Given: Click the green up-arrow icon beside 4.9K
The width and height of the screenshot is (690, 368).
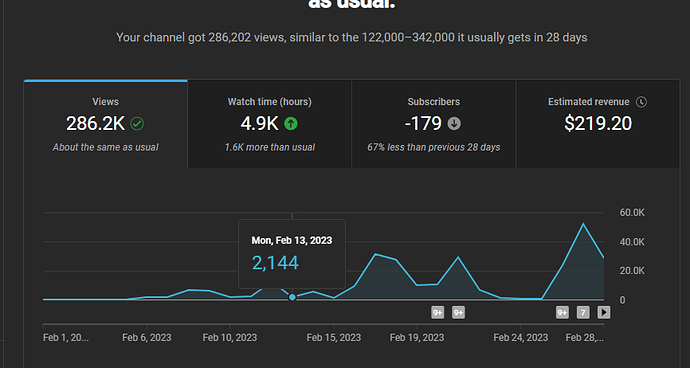Looking at the screenshot, I should coord(290,124).
